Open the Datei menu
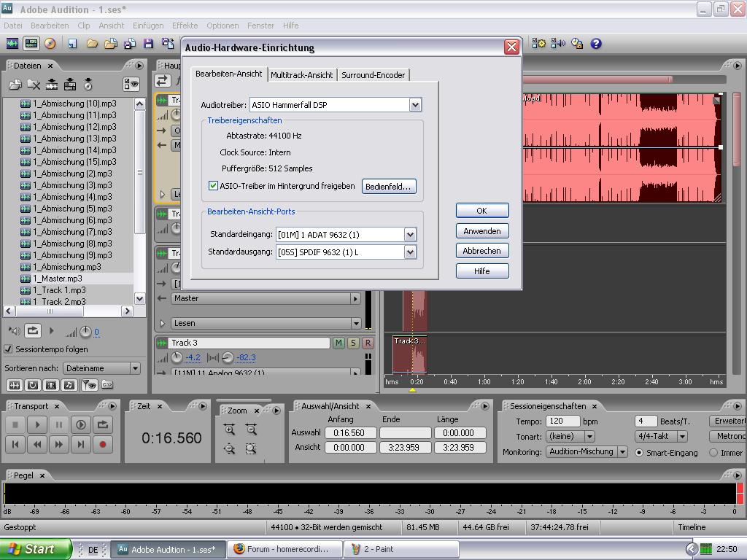 point(13,26)
